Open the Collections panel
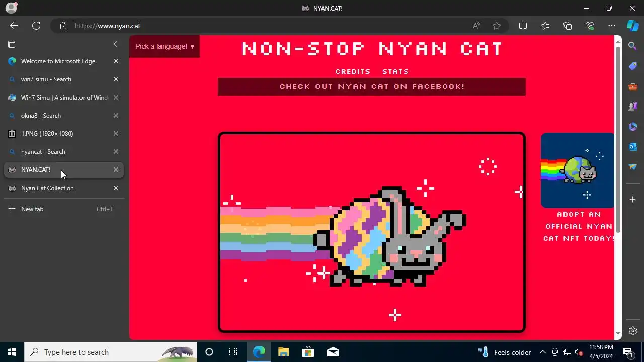 (568, 26)
